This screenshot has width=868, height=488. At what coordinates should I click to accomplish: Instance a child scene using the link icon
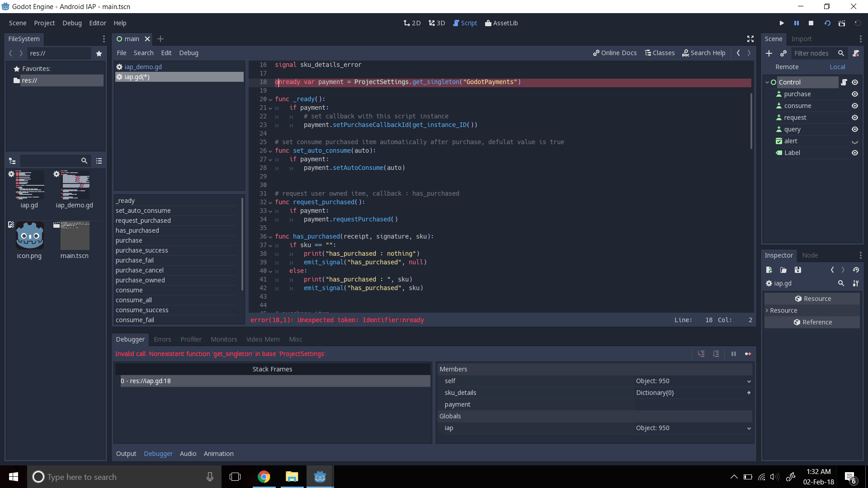coord(783,53)
